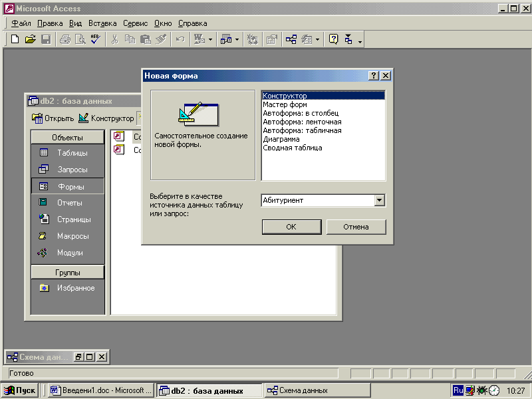Click the Ru language tray indicator

tap(458, 390)
